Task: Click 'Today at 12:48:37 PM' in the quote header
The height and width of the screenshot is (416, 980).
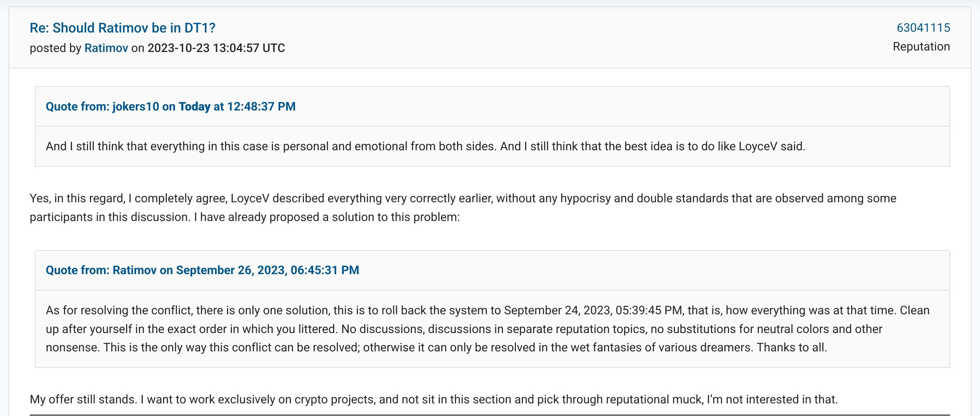Action: tap(237, 106)
